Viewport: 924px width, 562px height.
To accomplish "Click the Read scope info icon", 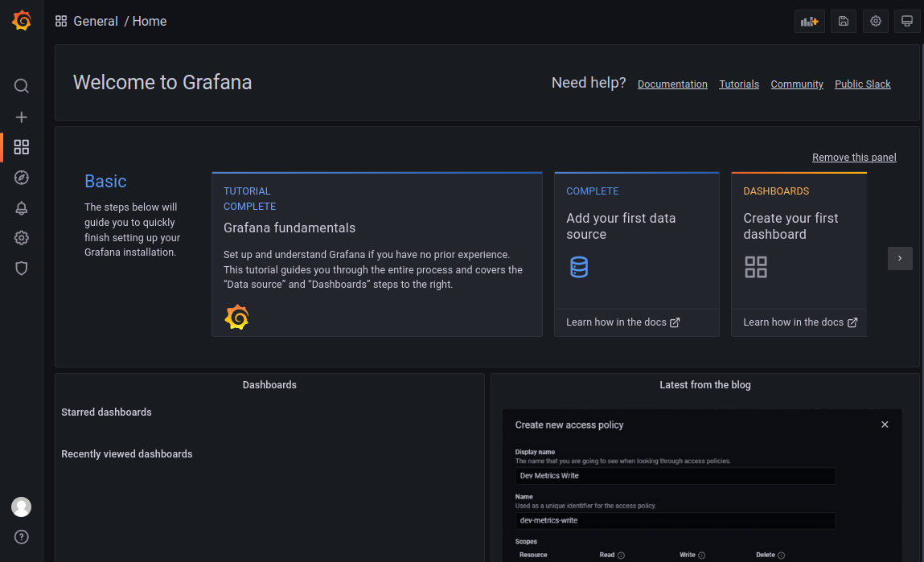I will [621, 556].
